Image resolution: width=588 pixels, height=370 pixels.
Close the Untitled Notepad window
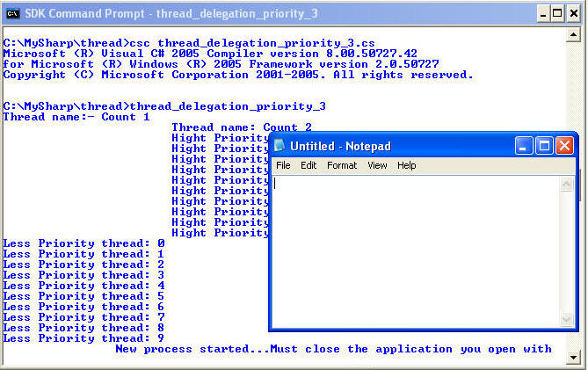pos(564,146)
